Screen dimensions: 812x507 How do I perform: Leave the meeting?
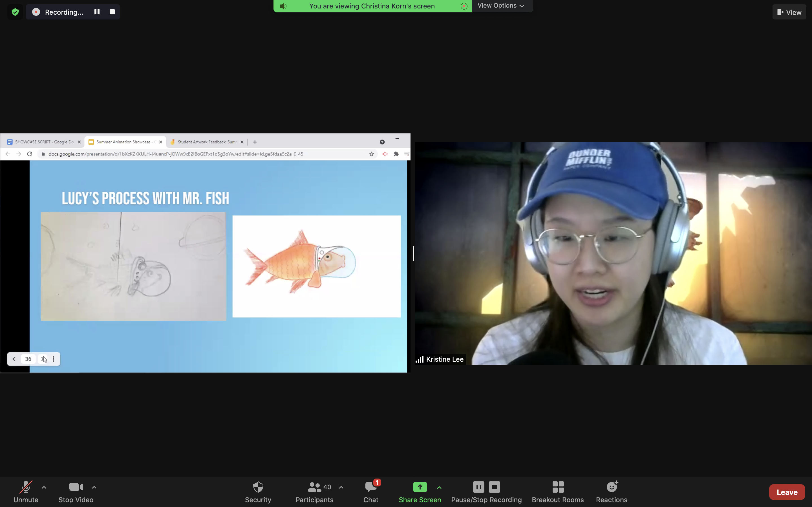click(x=787, y=492)
